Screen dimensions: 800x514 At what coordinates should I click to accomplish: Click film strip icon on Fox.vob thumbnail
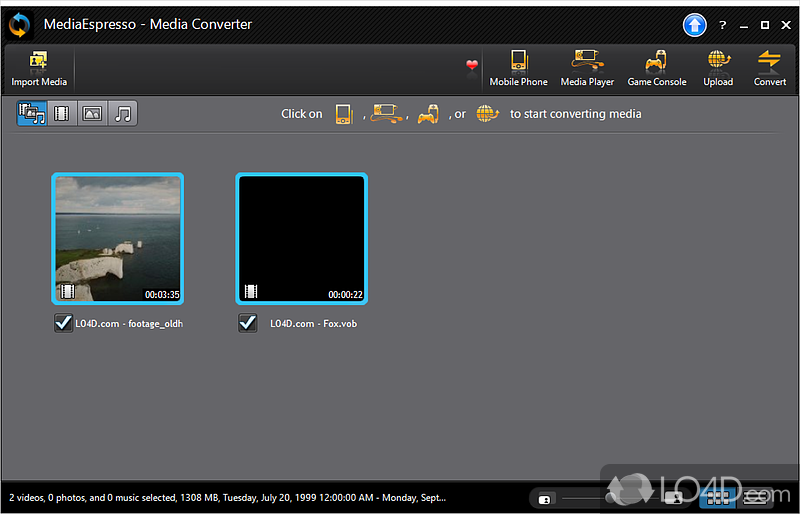(251, 291)
